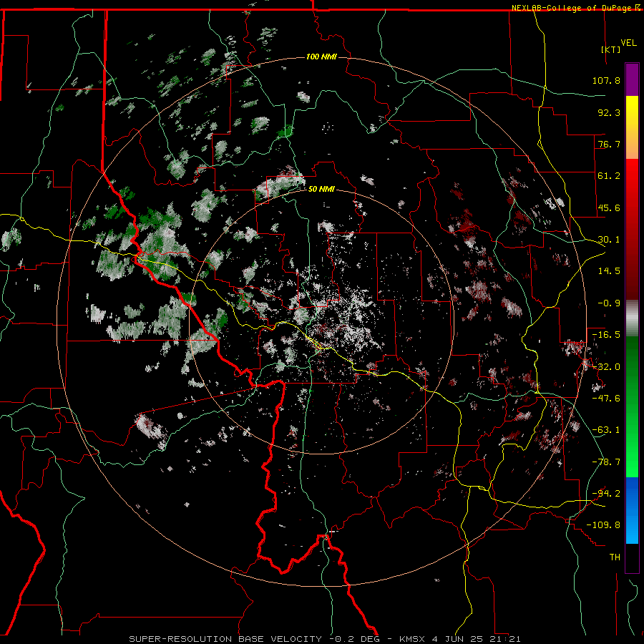
Task: Pick the blue segment of velocity scale
Action: coord(632,510)
